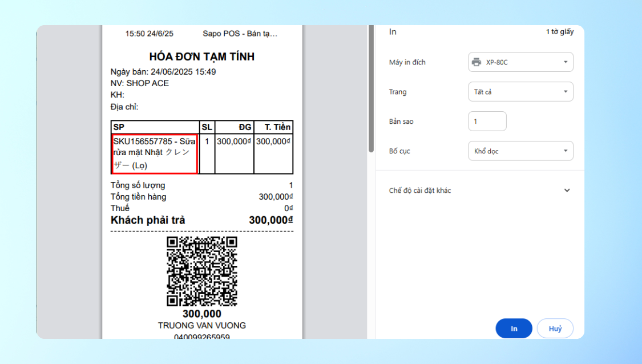
Task: Click the Máy in đích label
Action: (407, 62)
